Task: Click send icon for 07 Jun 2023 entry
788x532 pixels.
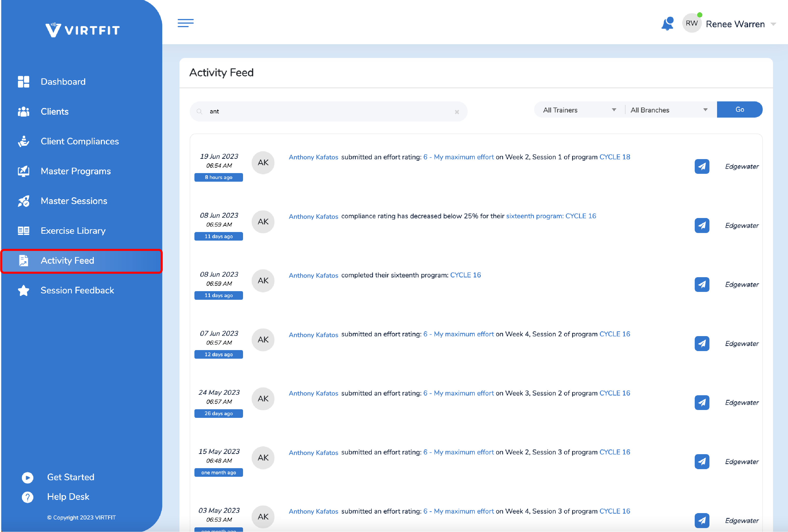Action: click(x=702, y=343)
